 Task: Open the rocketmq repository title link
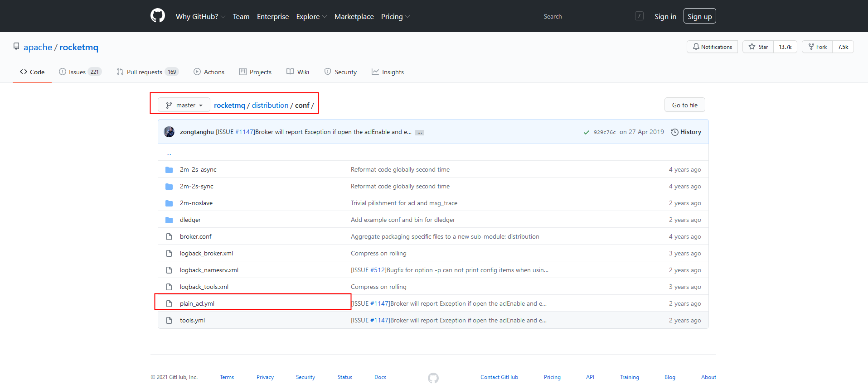pos(79,47)
